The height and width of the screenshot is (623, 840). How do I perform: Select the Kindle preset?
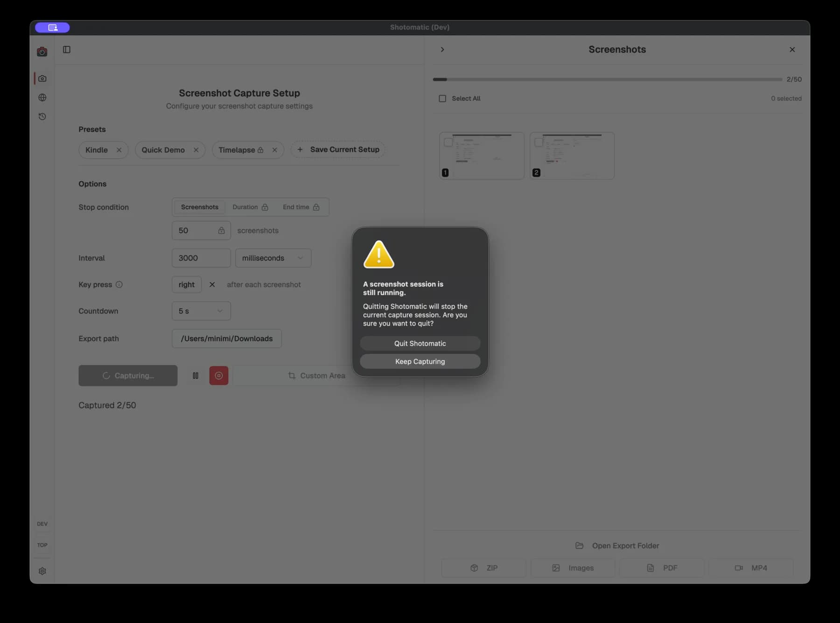point(97,150)
